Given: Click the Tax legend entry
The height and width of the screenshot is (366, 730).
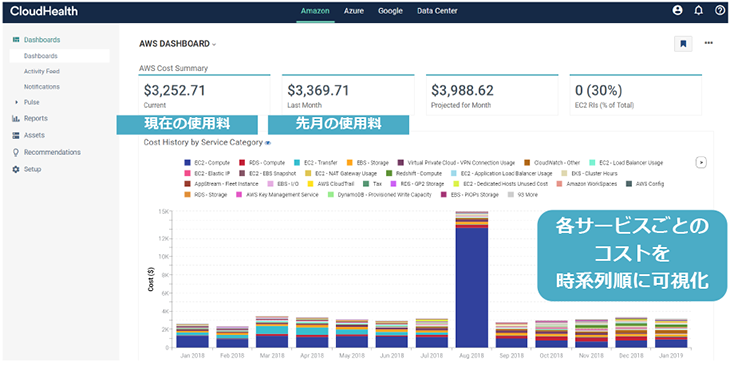Looking at the screenshot, I should point(372,184).
